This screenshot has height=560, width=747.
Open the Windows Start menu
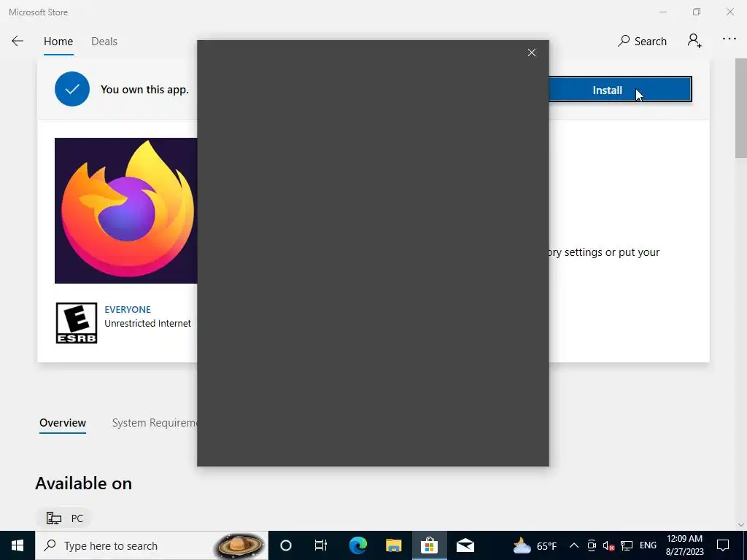(18, 545)
